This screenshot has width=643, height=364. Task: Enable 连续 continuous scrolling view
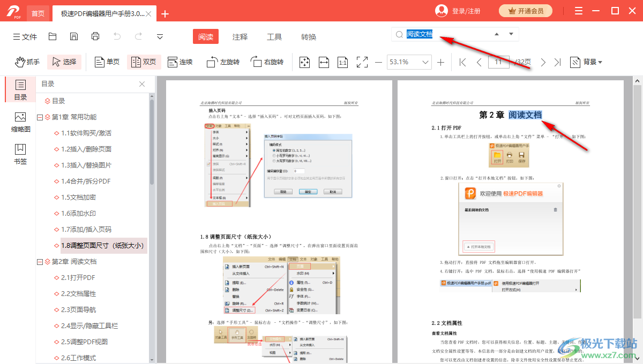point(180,62)
